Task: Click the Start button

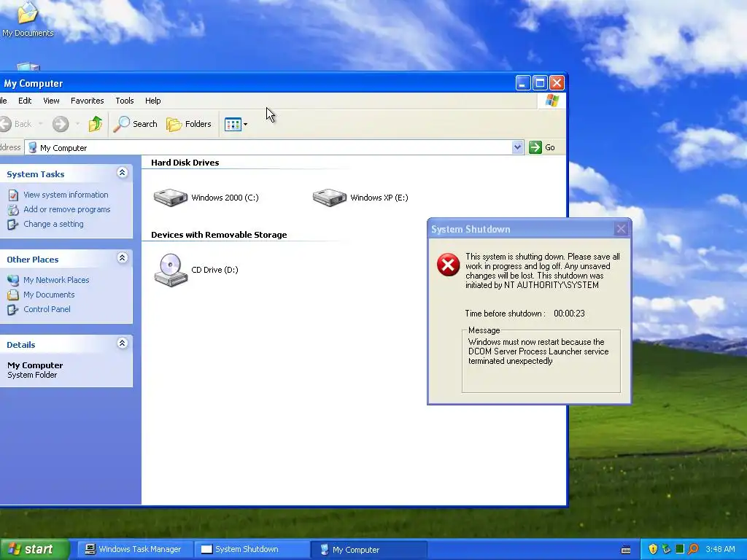Action: click(34, 550)
